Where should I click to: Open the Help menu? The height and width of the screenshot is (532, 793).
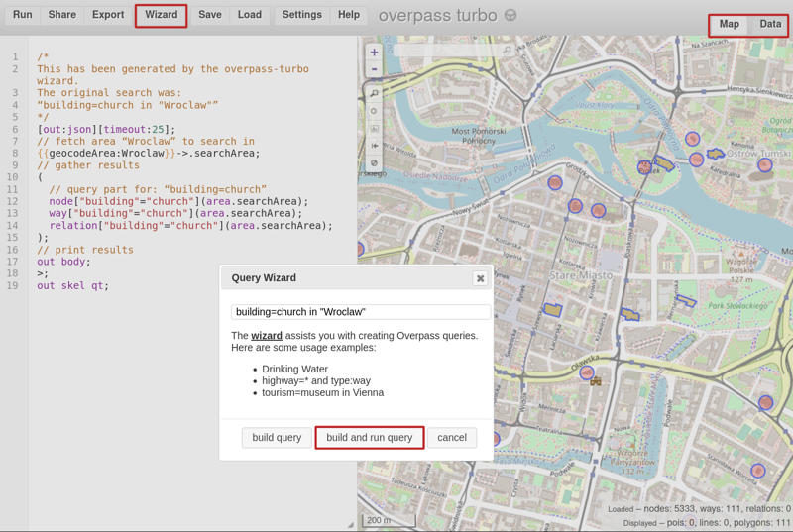click(x=349, y=15)
